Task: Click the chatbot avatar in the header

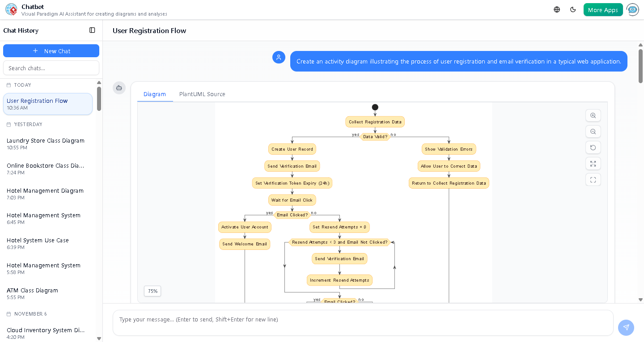Action: pos(632,9)
